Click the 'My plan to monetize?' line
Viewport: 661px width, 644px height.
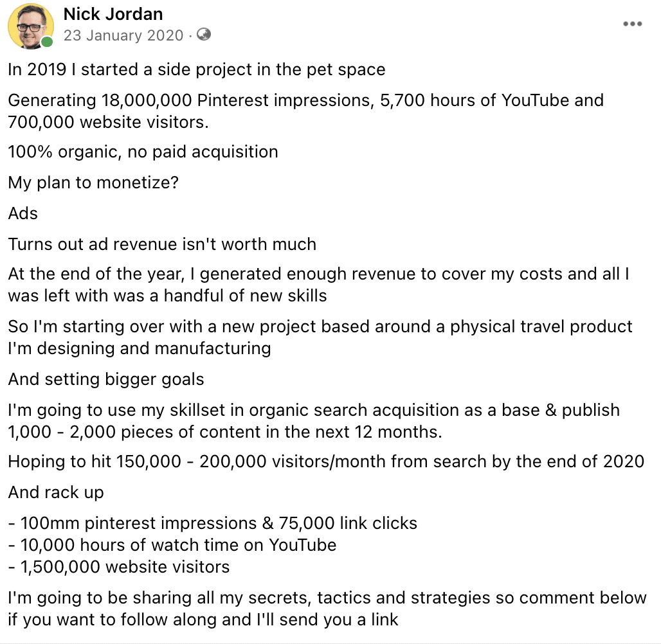[93, 183]
